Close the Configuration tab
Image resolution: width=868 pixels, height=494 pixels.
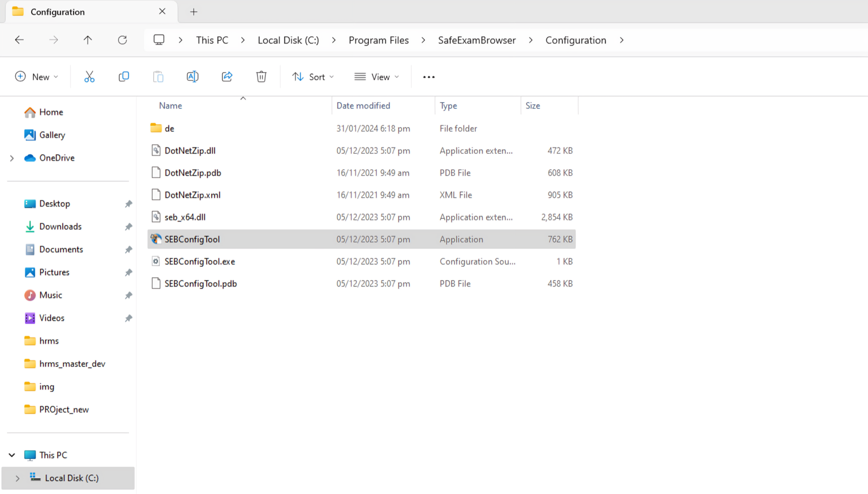pos(162,11)
